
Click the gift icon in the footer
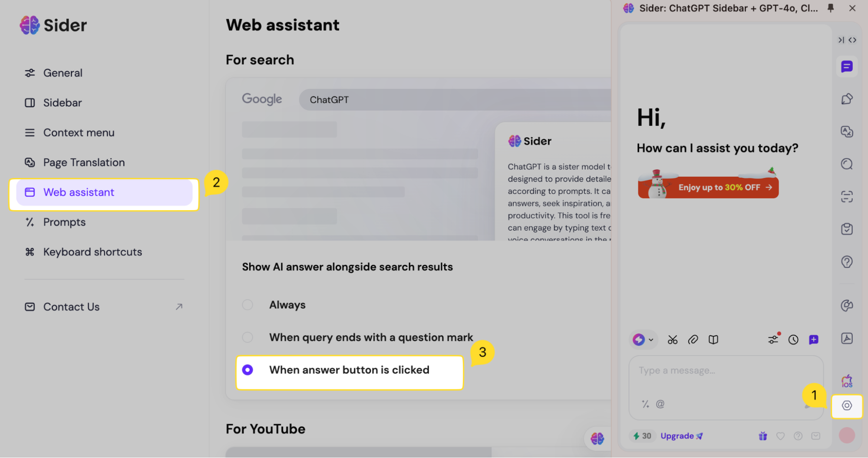(x=763, y=436)
